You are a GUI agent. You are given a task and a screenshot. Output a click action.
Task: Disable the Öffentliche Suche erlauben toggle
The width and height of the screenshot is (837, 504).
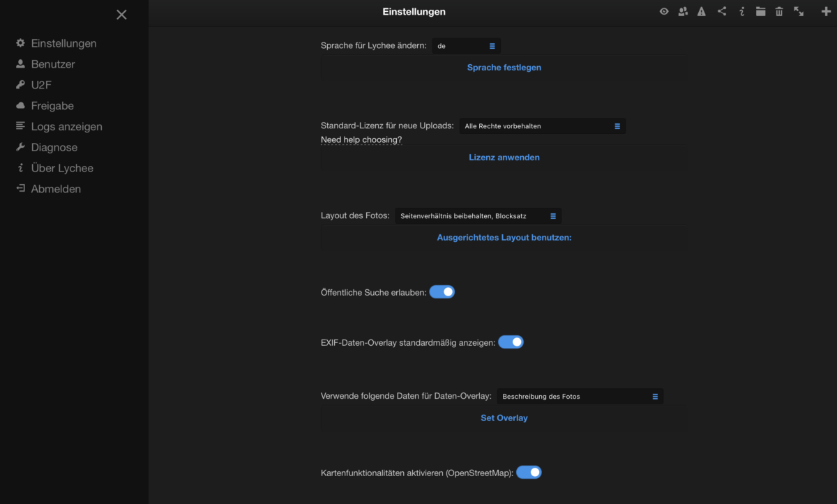(442, 292)
